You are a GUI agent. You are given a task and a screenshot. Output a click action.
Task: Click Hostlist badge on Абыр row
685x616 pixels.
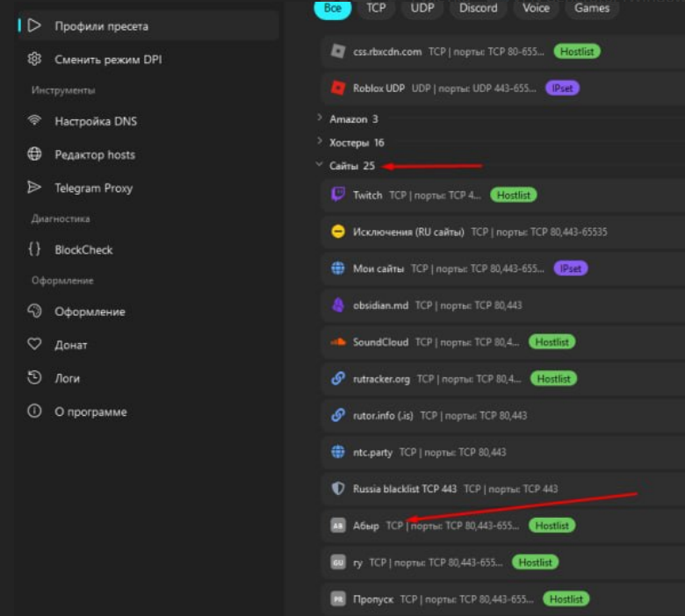pos(552,526)
